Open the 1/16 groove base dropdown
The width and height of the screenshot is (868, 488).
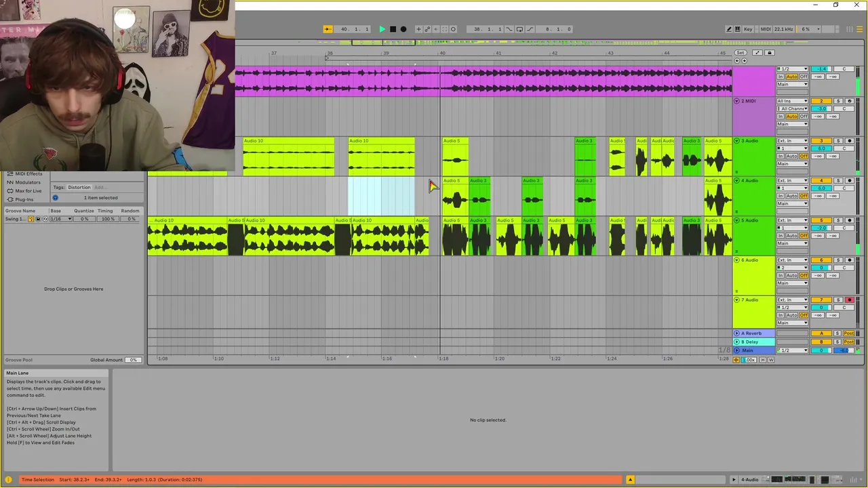61,219
